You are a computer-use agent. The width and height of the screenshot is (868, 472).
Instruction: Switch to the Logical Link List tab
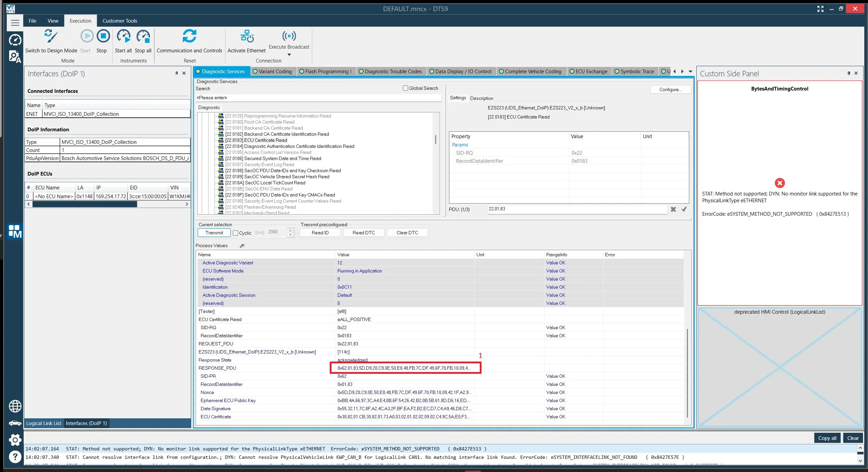[44, 423]
